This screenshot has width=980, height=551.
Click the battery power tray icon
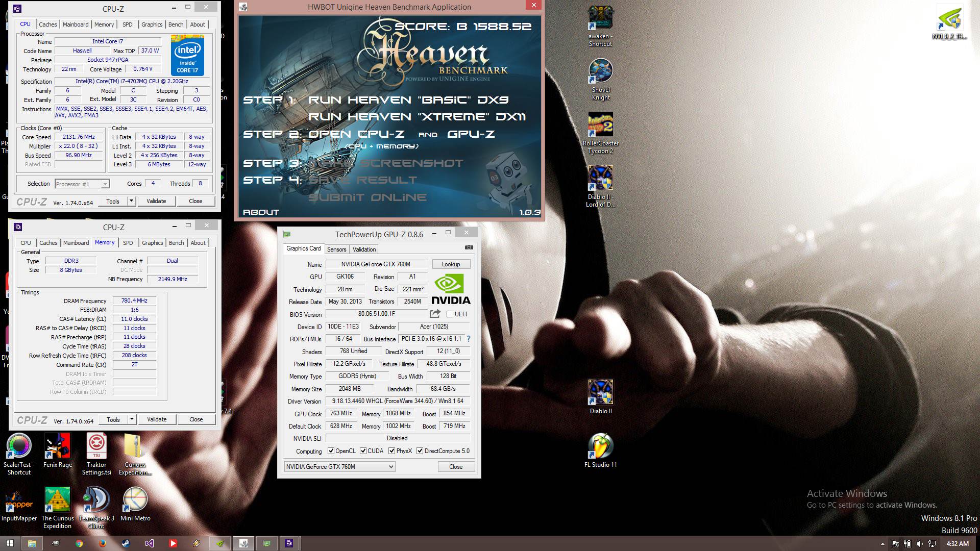[x=908, y=544]
